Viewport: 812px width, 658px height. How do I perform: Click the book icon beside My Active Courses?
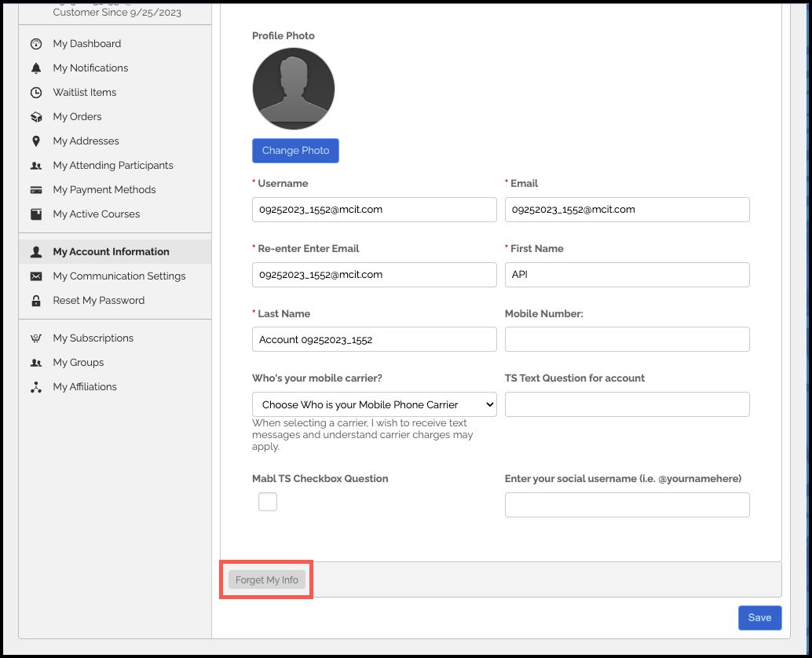pos(36,214)
